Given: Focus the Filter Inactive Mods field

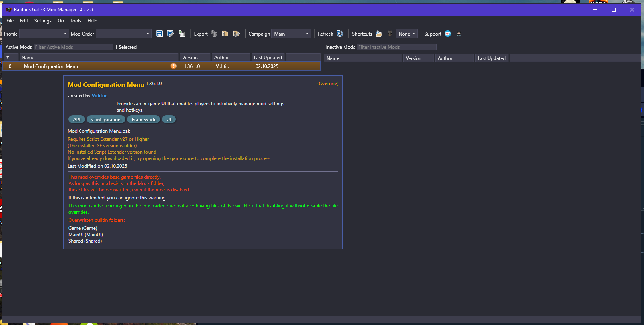Looking at the screenshot, I should click(397, 47).
